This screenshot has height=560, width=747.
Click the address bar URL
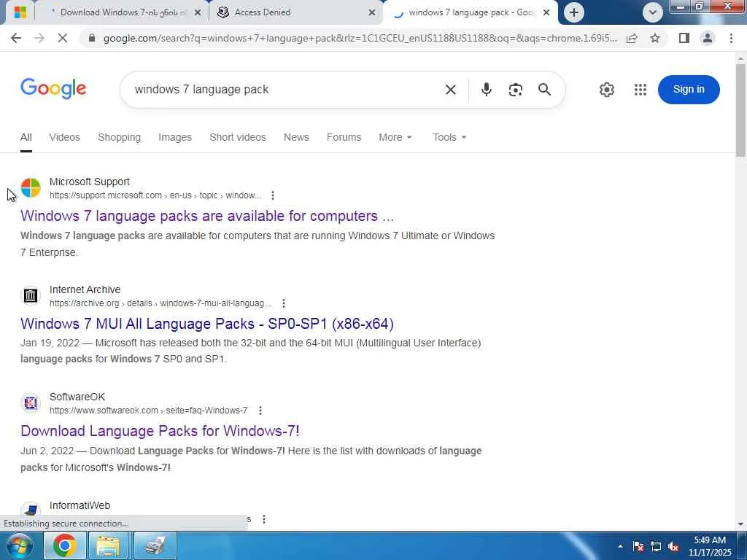coord(360,38)
